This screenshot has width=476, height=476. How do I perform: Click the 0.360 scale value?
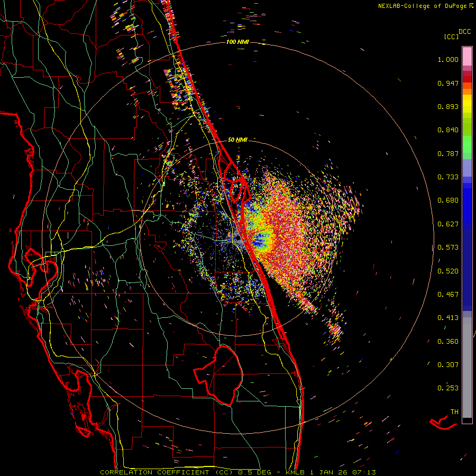[448, 342]
